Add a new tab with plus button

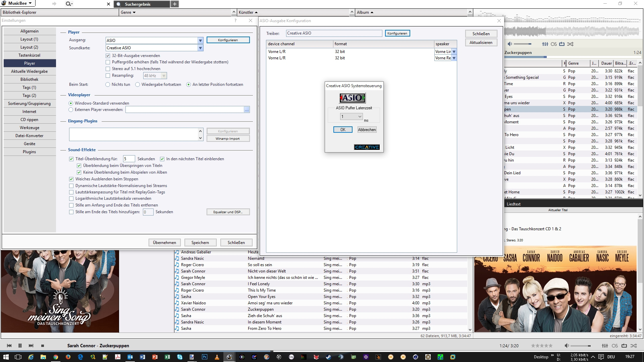pos(175,4)
